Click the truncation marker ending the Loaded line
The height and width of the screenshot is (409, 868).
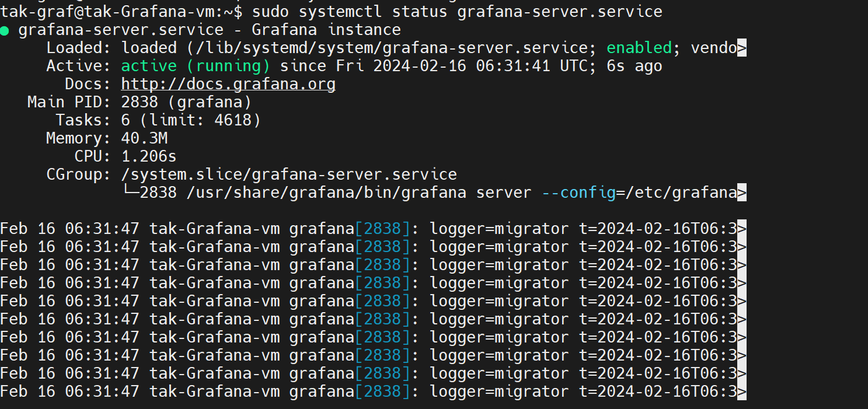click(742, 48)
